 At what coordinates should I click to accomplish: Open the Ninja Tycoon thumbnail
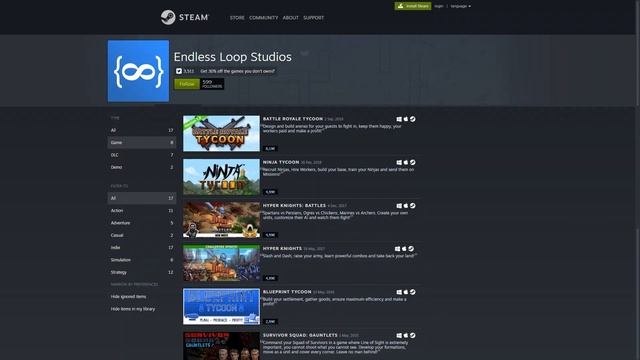[x=221, y=177]
